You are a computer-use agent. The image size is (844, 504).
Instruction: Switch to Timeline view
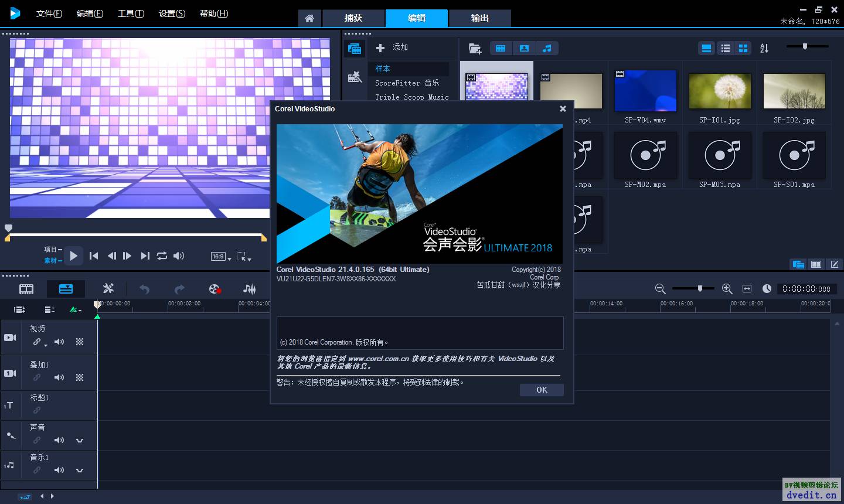[x=66, y=289]
